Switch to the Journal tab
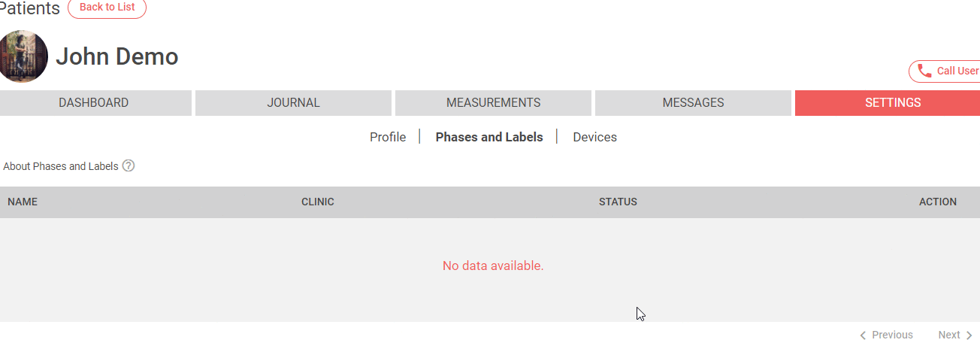The width and height of the screenshot is (980, 349). coord(293,103)
